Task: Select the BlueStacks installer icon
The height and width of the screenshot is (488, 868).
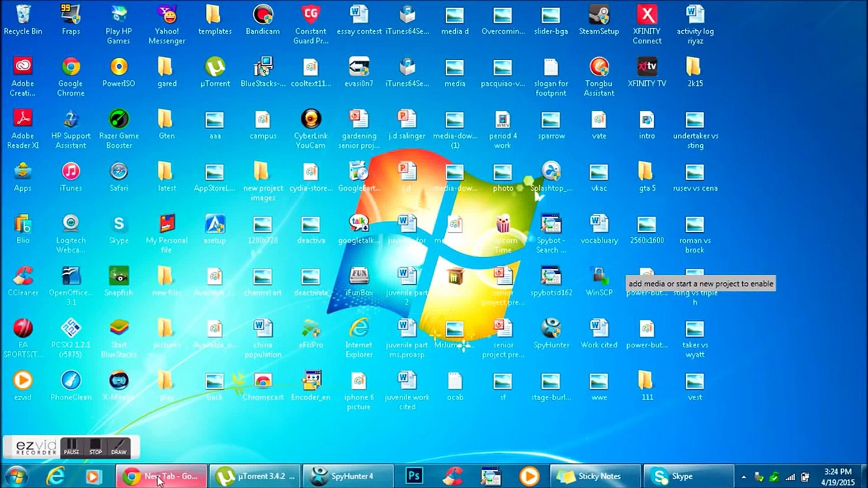Action: tap(263, 72)
